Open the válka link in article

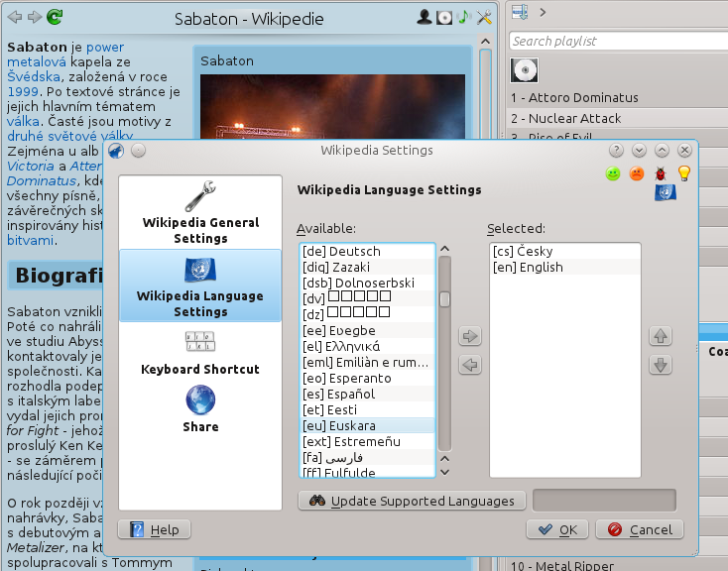[23, 121]
